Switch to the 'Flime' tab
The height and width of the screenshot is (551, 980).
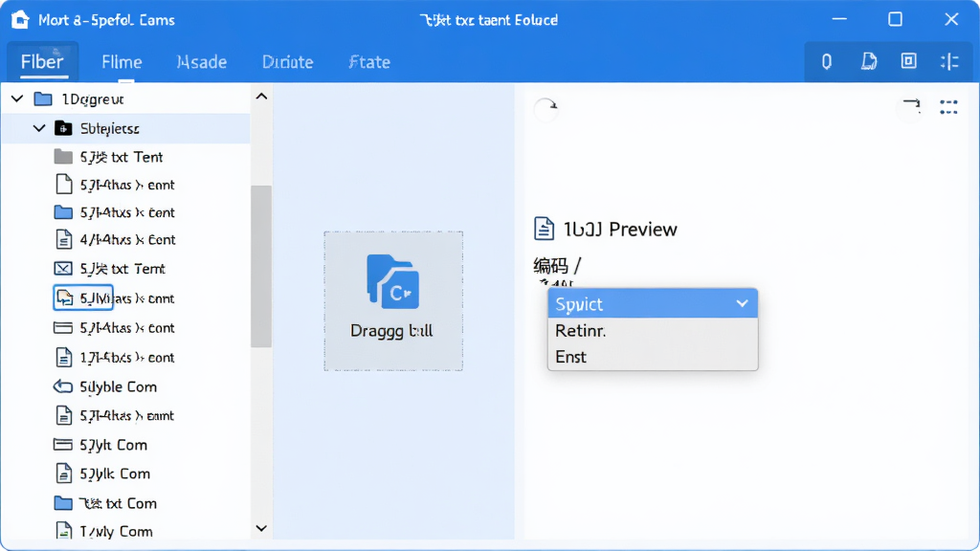[122, 62]
